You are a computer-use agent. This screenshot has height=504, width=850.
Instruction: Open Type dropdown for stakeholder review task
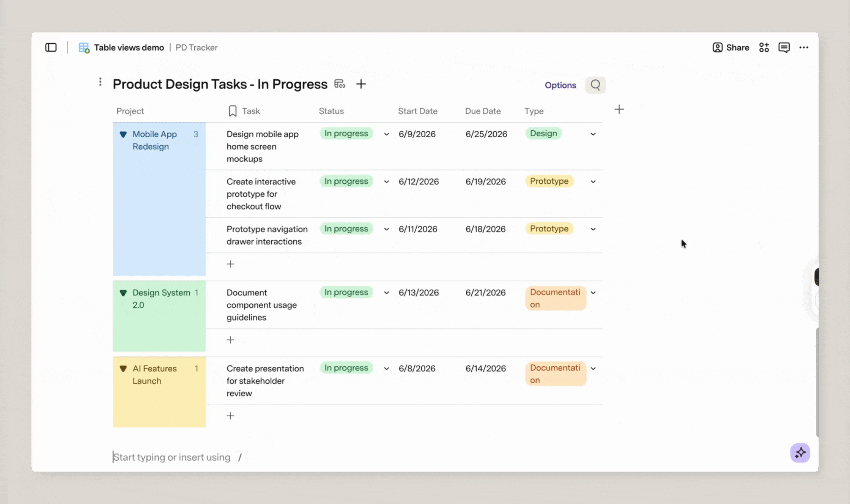pyautogui.click(x=593, y=369)
